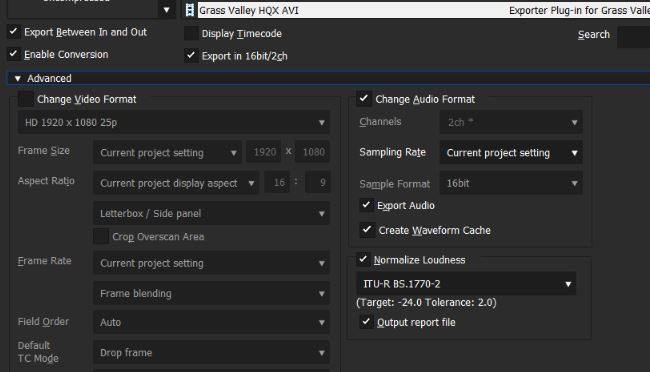Toggle the Crop Overscan Area checkbox
Image resolution: width=650 pixels, height=372 pixels.
coord(101,236)
